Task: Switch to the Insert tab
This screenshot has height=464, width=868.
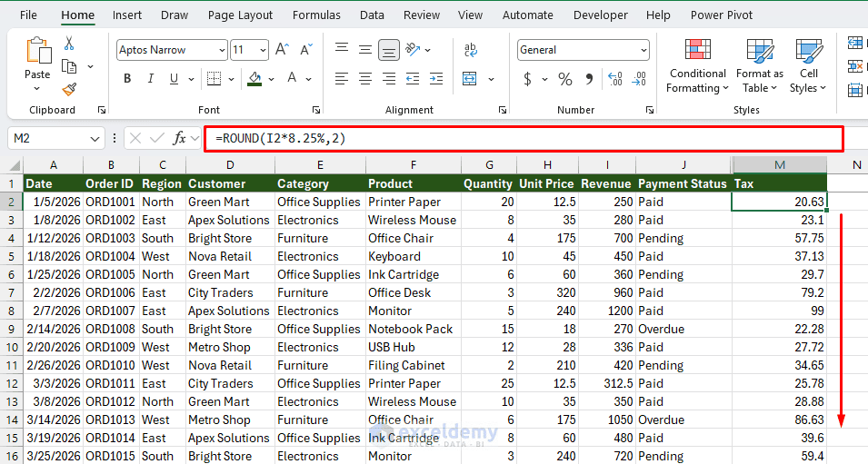Action: [126, 15]
